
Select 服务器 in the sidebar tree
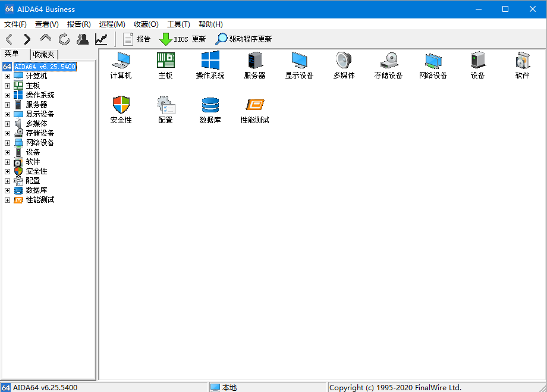[x=36, y=105]
